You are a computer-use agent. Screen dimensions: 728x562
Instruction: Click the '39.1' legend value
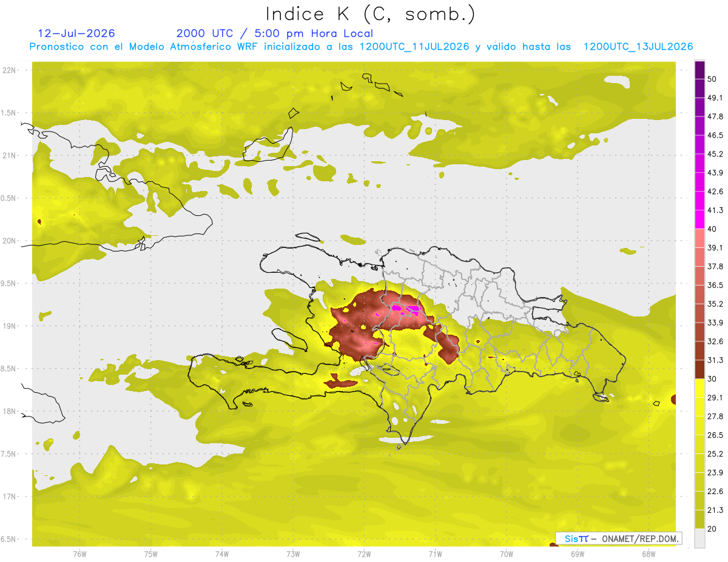[715, 248]
